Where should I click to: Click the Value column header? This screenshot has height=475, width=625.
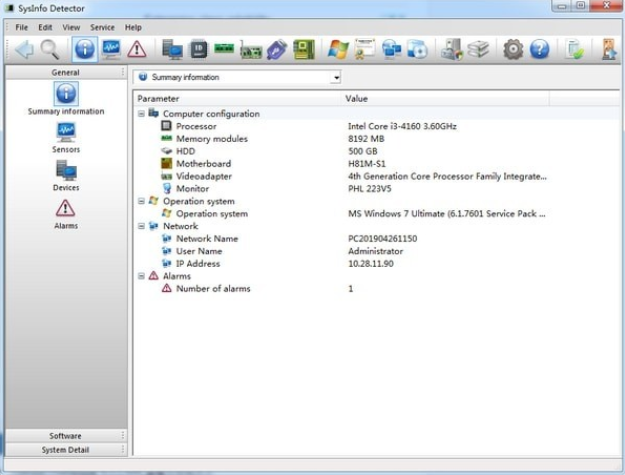pos(357,99)
